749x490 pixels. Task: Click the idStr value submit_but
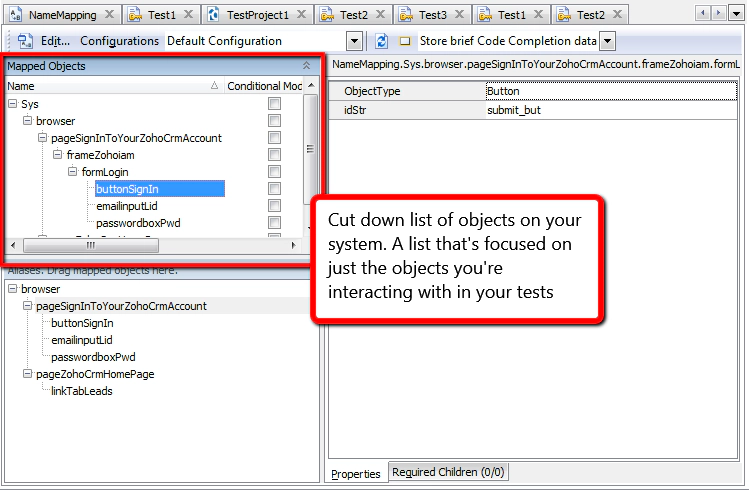(x=611, y=110)
